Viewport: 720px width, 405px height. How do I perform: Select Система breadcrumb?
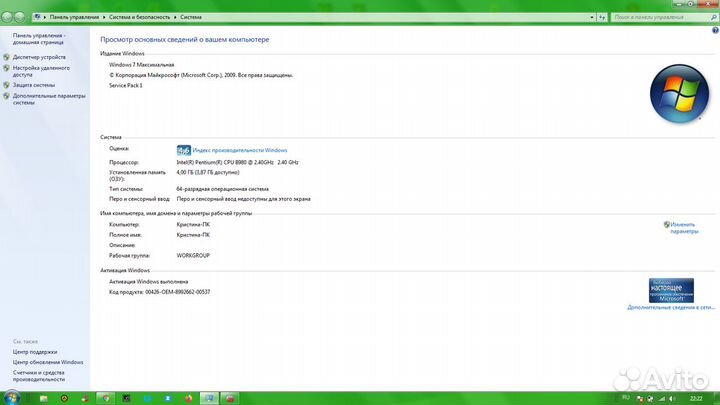[191, 17]
